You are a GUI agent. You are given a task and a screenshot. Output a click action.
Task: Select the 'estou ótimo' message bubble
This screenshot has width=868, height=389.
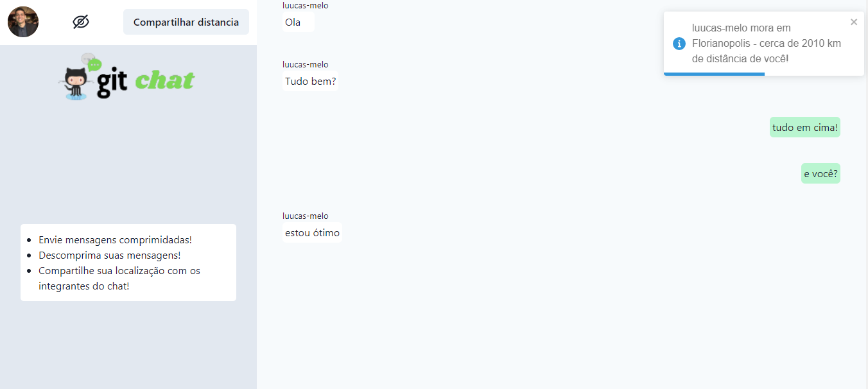[312, 233]
